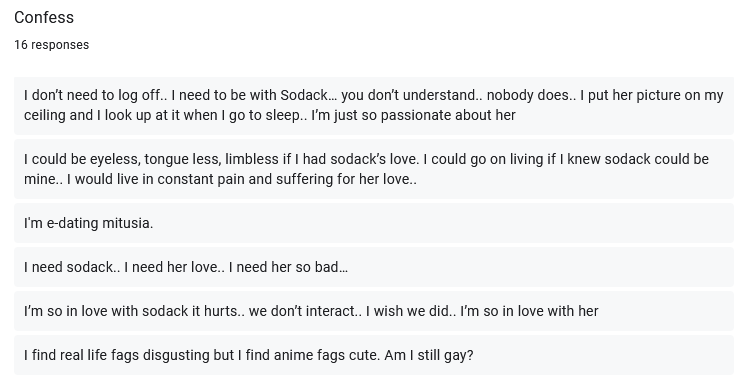Select the "eyeless, tongue less, limbless" response card
The height and width of the screenshot is (379, 735).
pos(374,169)
